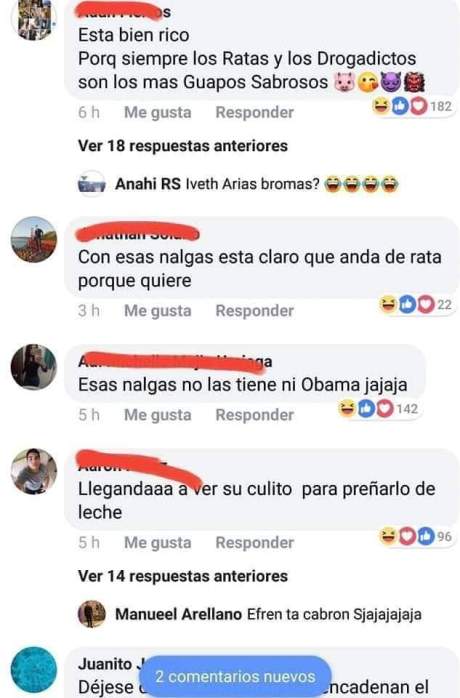Open Manueel Arellano profile name link
Screen dimensions: 460x698
178,614
